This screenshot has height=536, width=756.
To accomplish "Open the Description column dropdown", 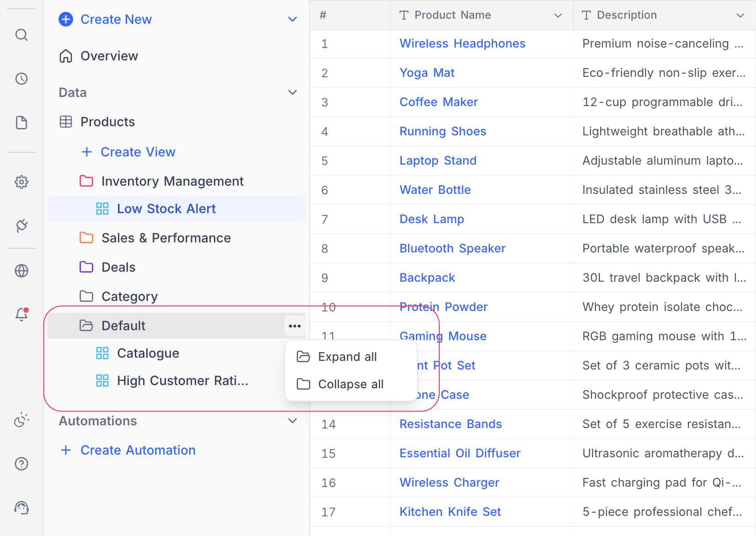I will (x=740, y=15).
